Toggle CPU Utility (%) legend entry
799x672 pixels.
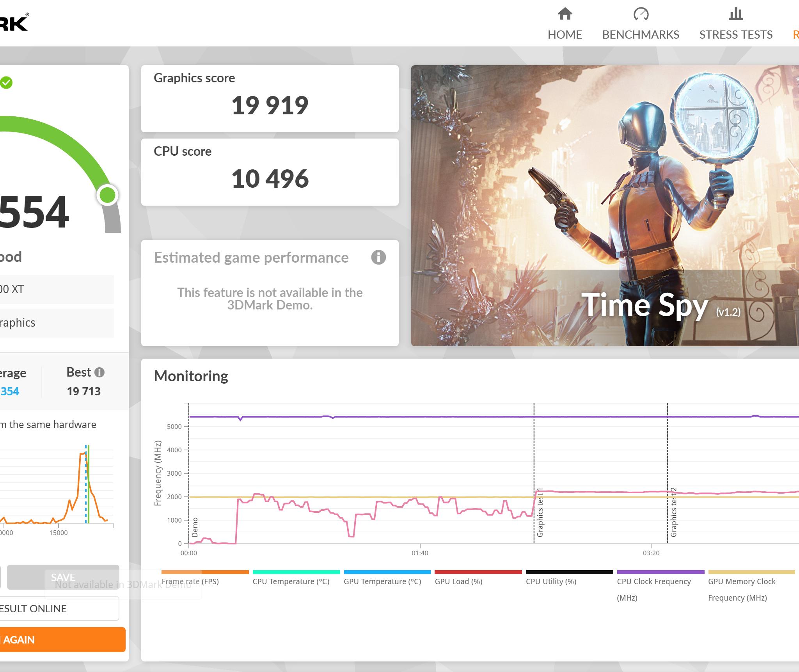click(x=551, y=581)
